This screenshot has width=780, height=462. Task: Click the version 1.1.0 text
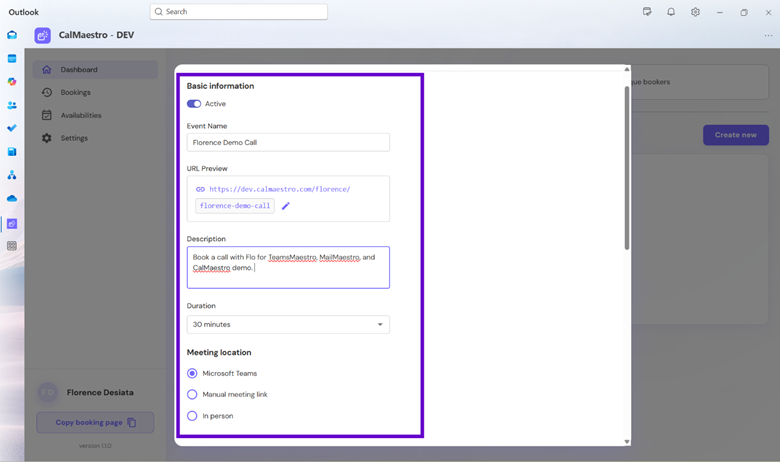tap(95, 446)
